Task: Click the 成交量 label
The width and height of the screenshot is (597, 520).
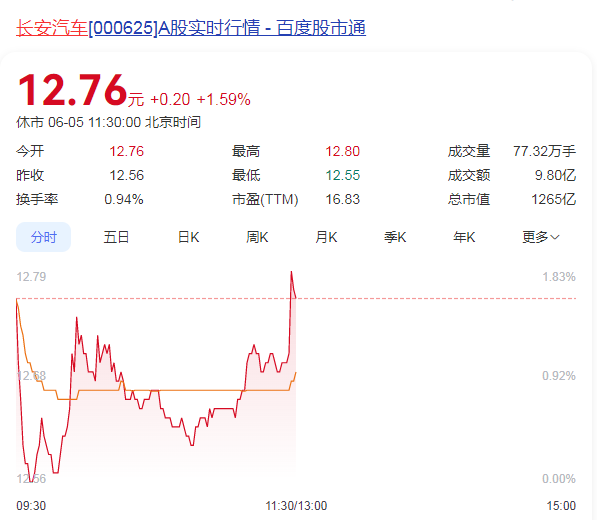Action: 469,151
